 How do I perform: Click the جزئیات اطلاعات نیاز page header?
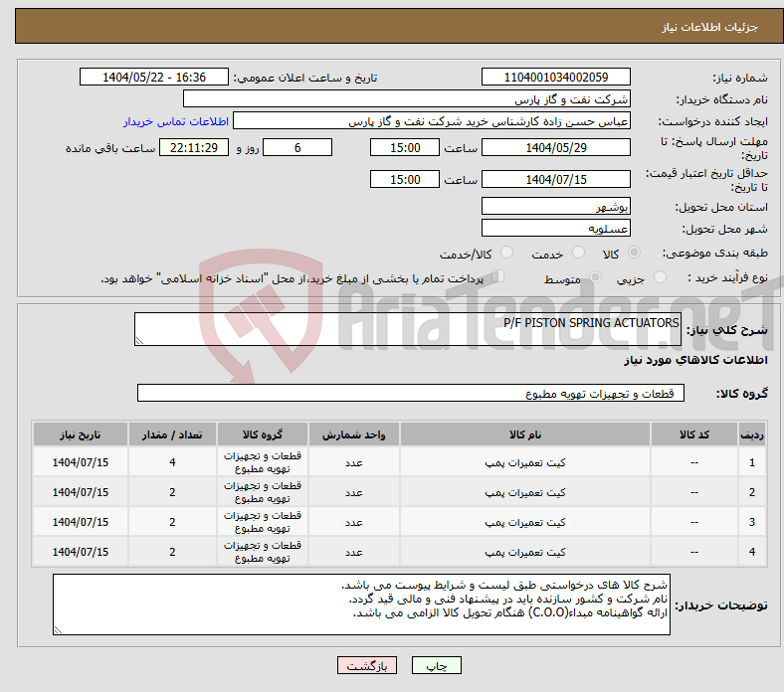coord(710,27)
